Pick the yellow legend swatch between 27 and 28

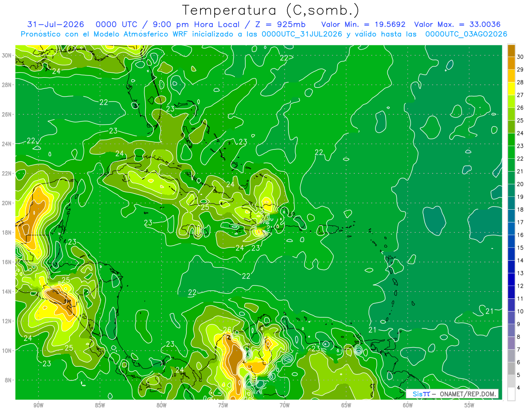click(511, 89)
